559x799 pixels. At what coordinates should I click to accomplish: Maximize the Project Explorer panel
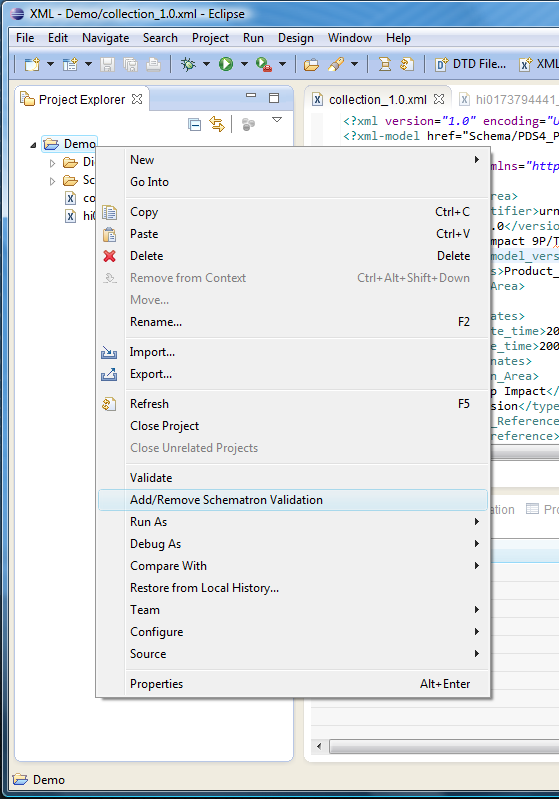click(274, 98)
